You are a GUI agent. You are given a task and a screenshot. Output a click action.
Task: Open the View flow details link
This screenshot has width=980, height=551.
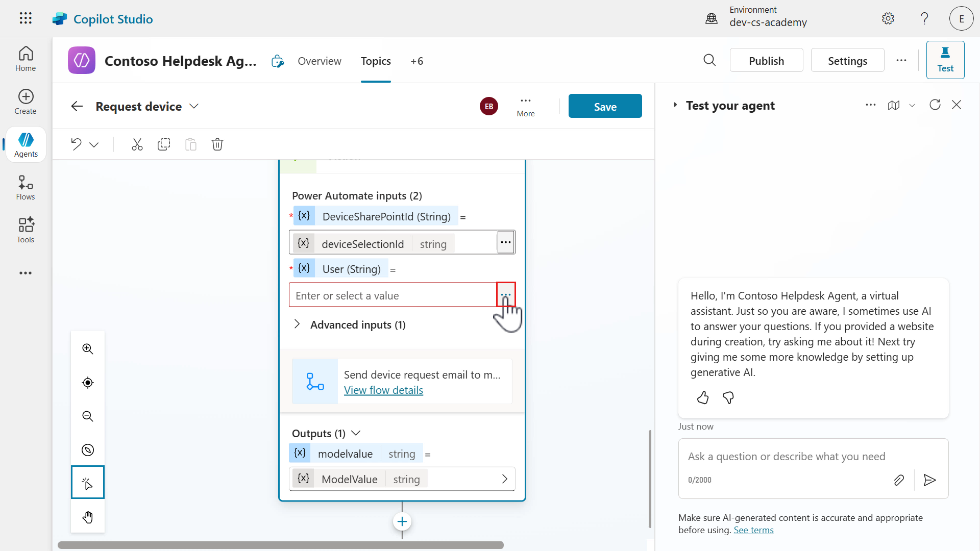pyautogui.click(x=383, y=390)
